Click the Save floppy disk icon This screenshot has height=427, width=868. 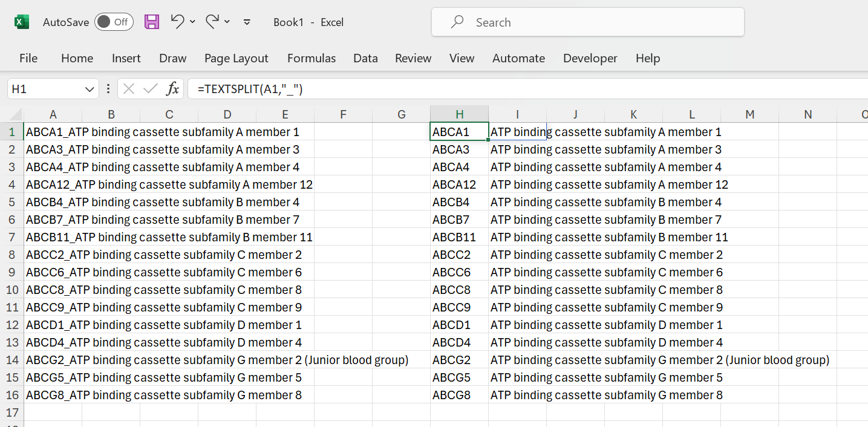click(x=152, y=22)
